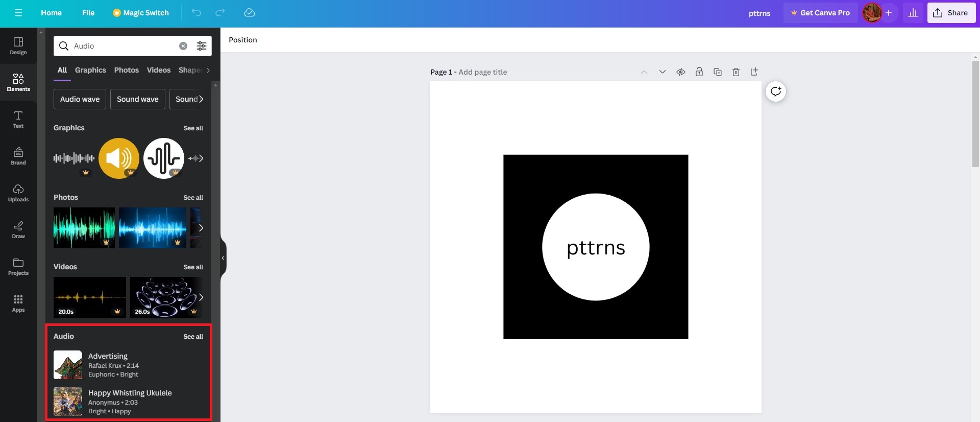Click the Share button

click(951, 13)
